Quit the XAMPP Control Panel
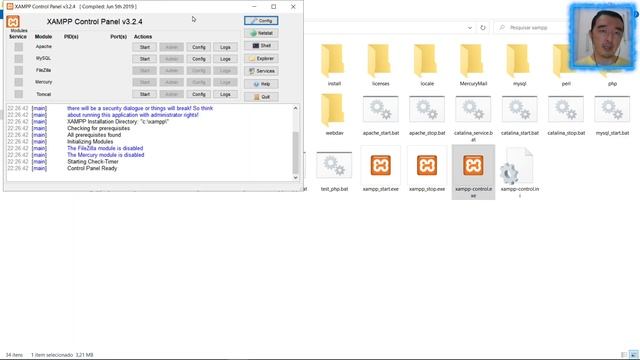 [261, 97]
